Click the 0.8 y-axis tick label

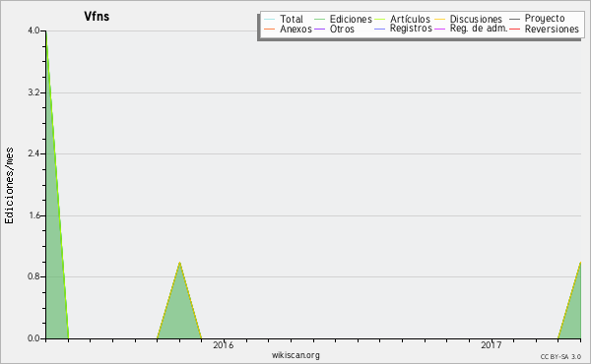tap(33, 276)
